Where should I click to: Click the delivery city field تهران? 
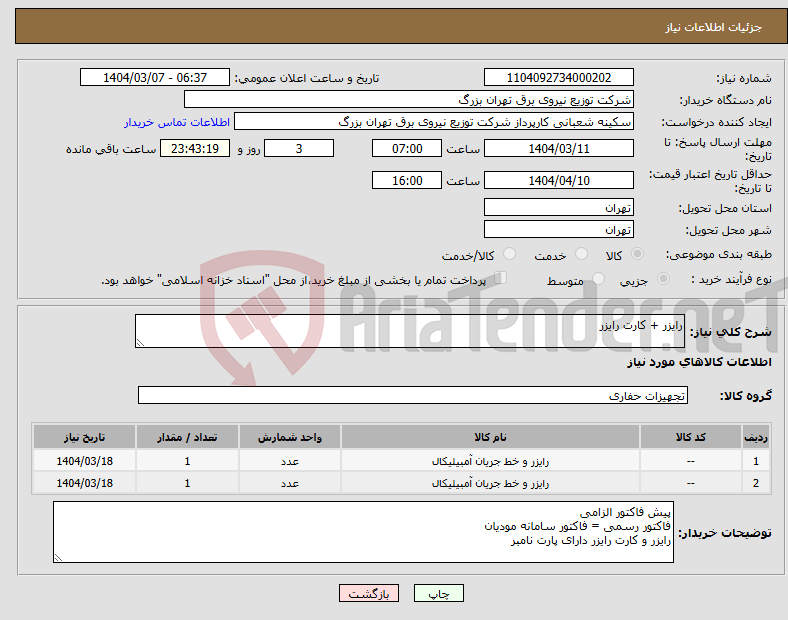(558, 229)
